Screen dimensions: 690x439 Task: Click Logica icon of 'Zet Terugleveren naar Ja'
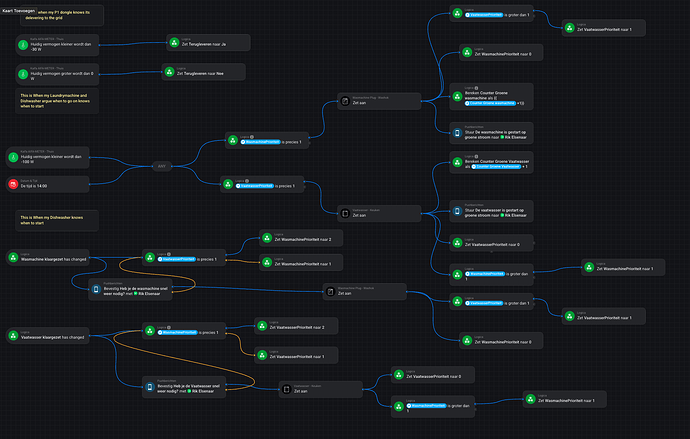[174, 43]
